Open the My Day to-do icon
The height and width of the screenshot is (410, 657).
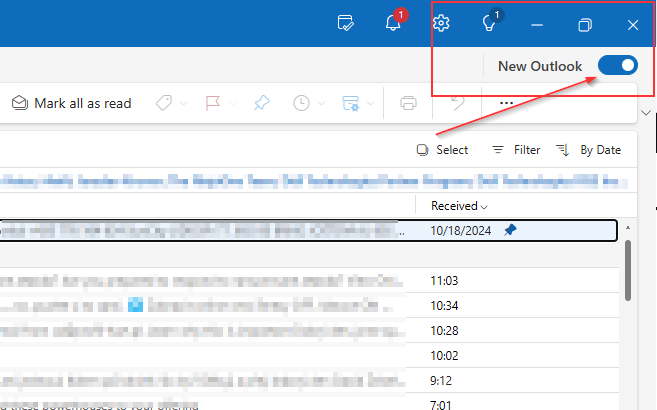click(345, 23)
